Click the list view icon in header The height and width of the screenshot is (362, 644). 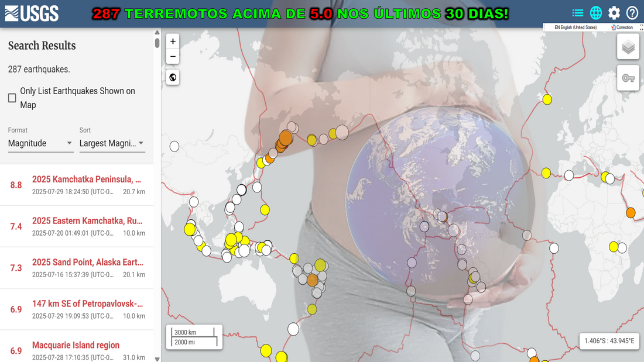point(578,13)
